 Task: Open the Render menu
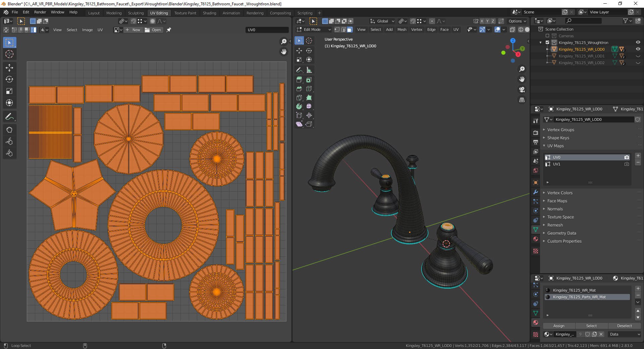[40, 12]
